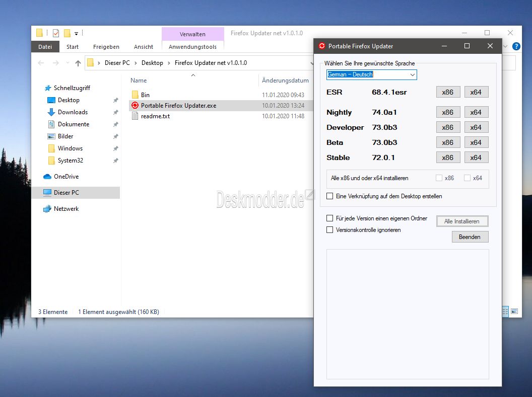Click the Alle Installieren button
This screenshot has width=532, height=397.
[x=462, y=221]
